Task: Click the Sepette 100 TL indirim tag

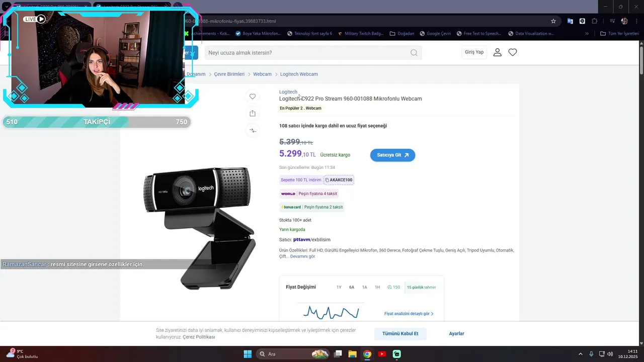Action: coord(301,180)
